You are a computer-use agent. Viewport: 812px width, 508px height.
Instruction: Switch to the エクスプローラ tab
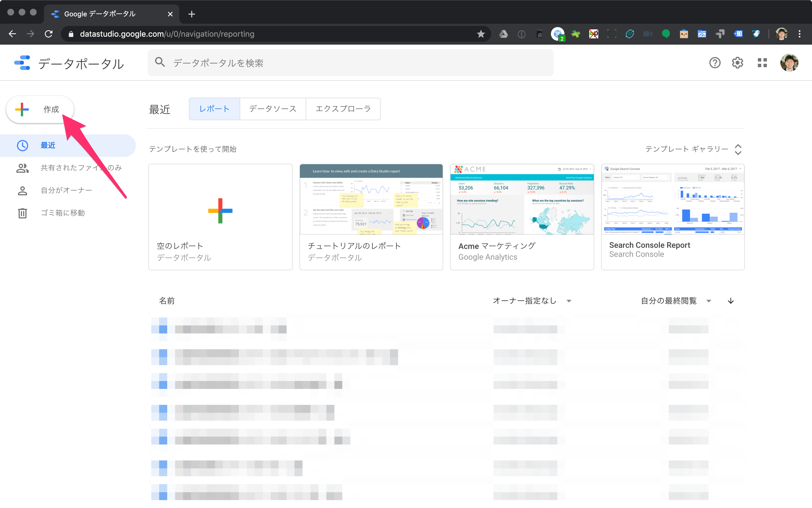343,109
